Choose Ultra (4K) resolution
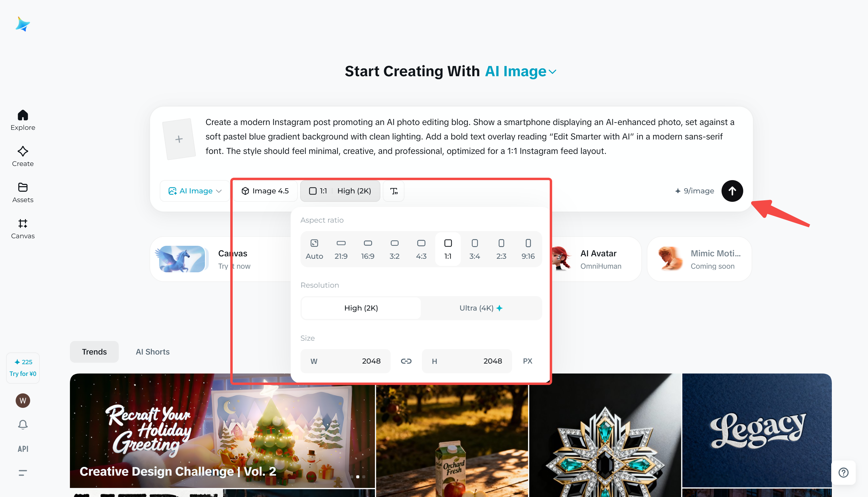 click(481, 308)
